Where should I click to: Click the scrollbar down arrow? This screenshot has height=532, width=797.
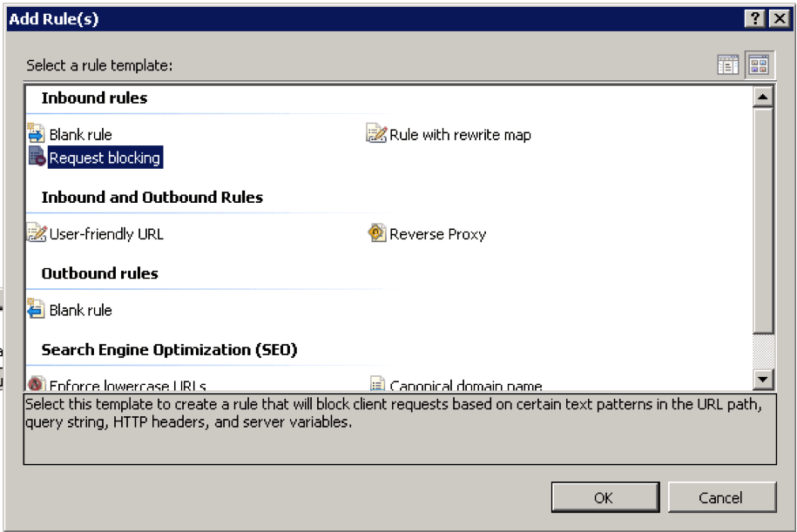pos(763,379)
